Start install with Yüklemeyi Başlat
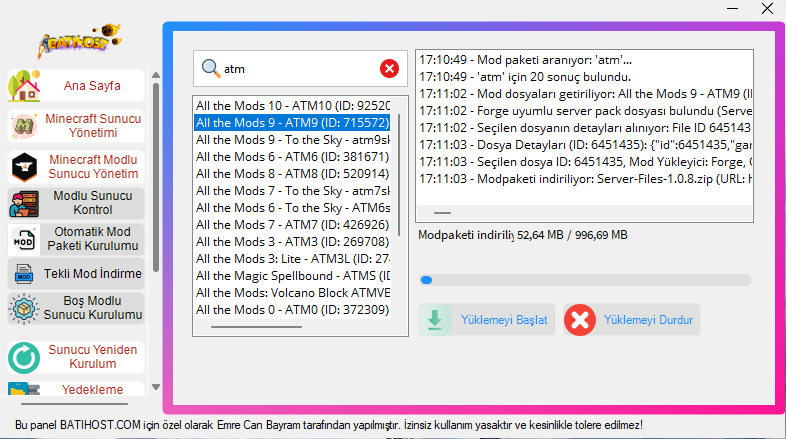786x439 pixels. click(487, 320)
